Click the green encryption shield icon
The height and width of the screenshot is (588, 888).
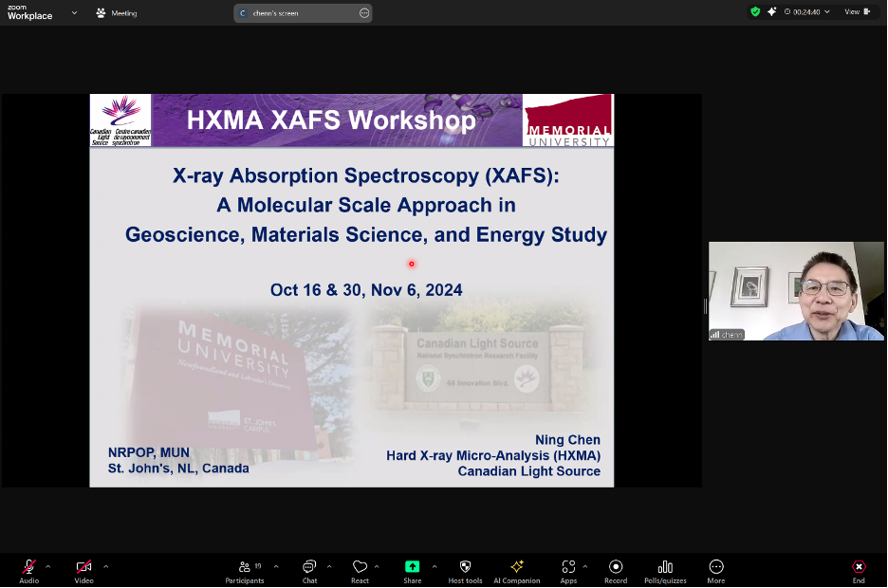tap(755, 11)
